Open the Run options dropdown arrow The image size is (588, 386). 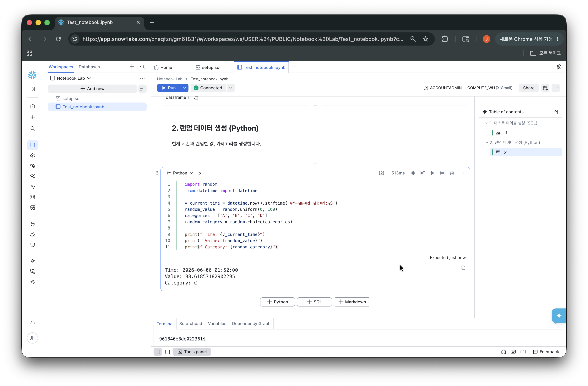tap(184, 88)
